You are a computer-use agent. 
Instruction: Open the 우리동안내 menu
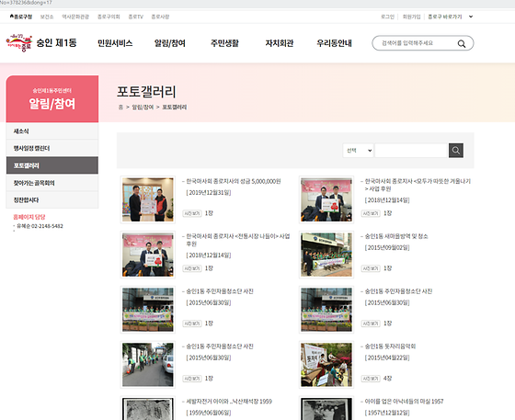coord(334,43)
